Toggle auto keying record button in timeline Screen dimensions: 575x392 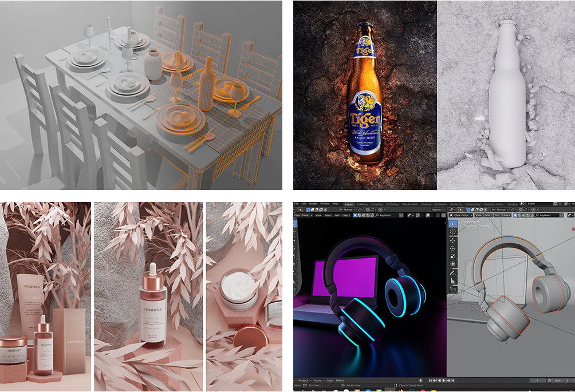420,381
